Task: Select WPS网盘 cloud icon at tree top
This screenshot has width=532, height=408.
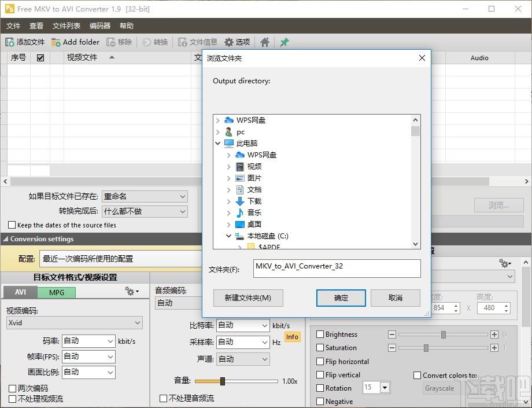Action: click(x=229, y=120)
